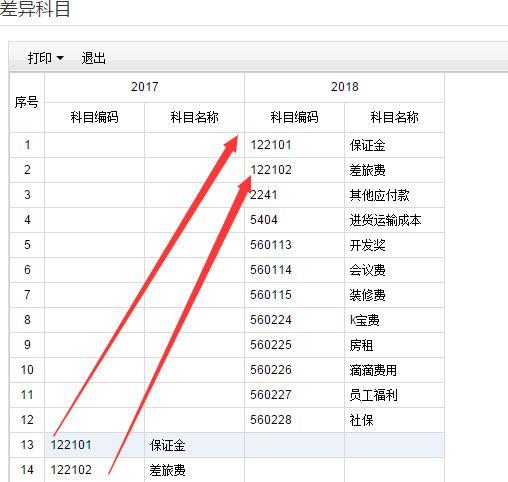Select the code cell 560113

tap(294, 245)
